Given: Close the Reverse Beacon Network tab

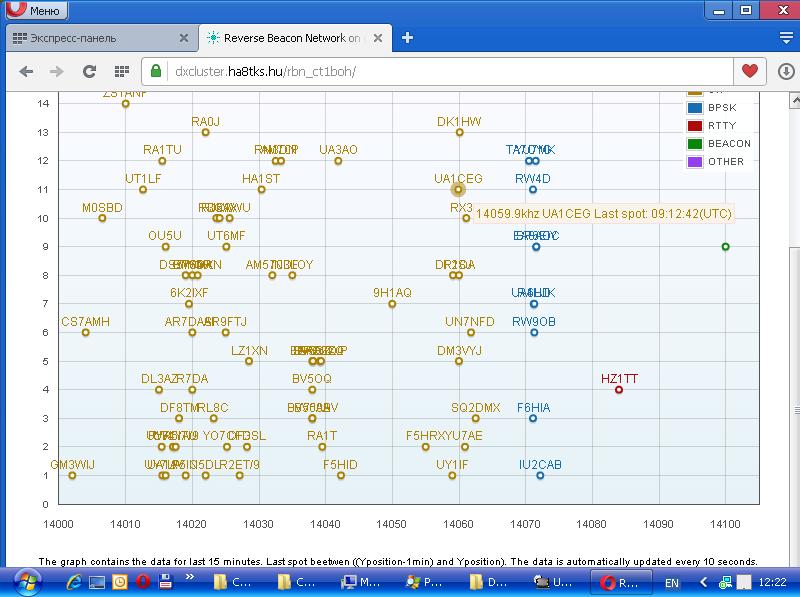Looking at the screenshot, I should pyautogui.click(x=378, y=38).
